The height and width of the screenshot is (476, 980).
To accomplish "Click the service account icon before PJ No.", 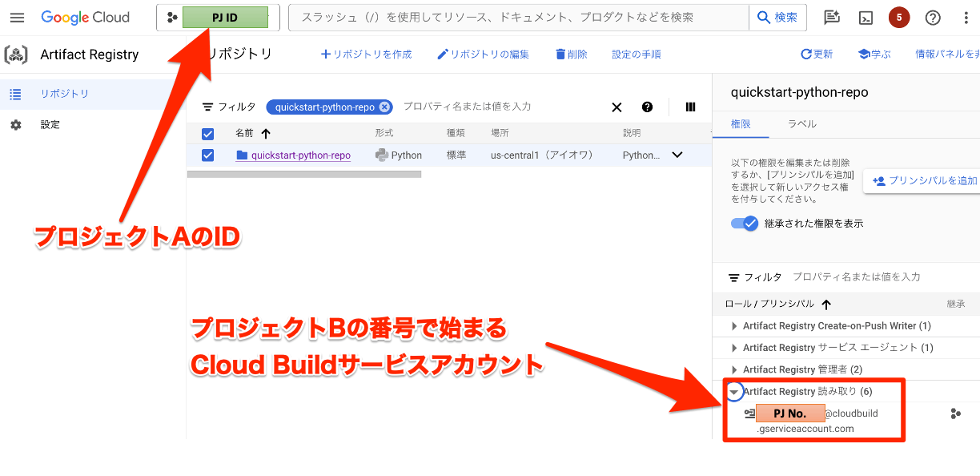I will pyautogui.click(x=749, y=414).
